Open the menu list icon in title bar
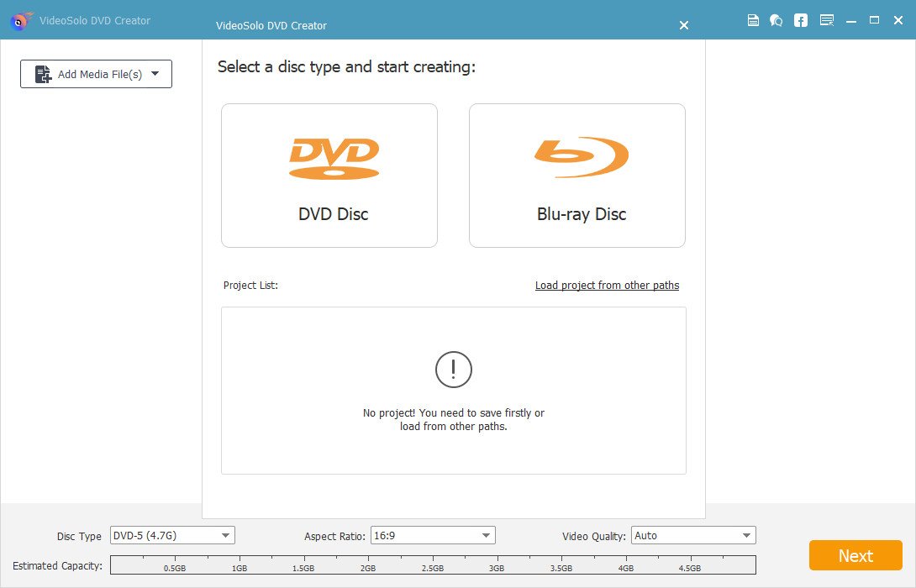Viewport: 916px width, 588px height. pos(827,20)
